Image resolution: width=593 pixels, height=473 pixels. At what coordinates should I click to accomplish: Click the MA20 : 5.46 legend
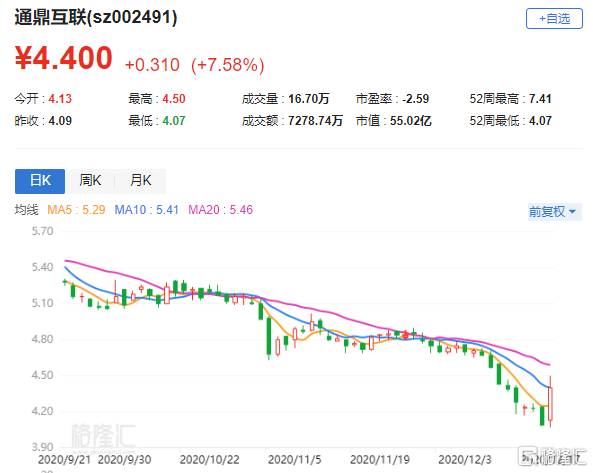click(x=220, y=210)
